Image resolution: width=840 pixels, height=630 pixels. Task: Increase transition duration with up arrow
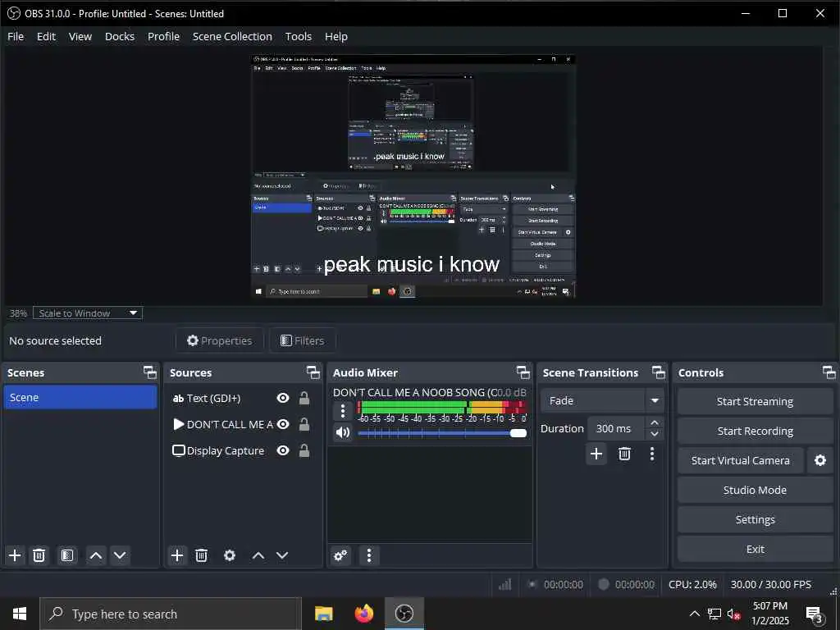pyautogui.click(x=654, y=422)
